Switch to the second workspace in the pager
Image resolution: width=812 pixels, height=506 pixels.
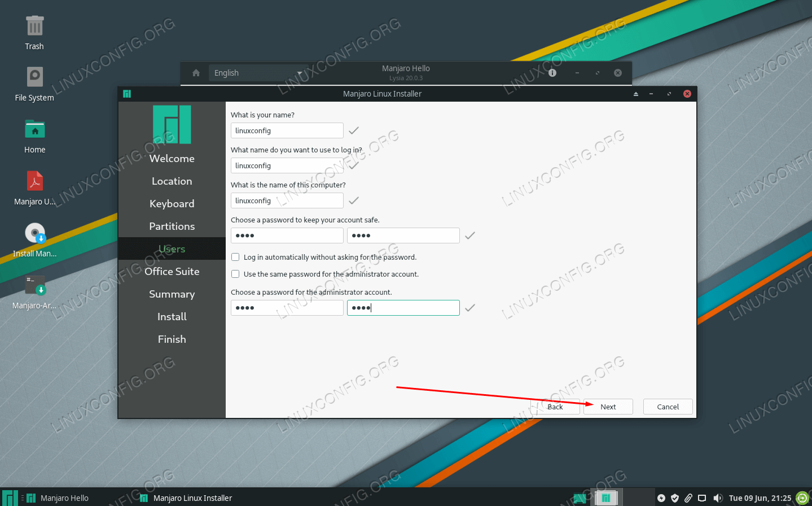(x=639, y=498)
